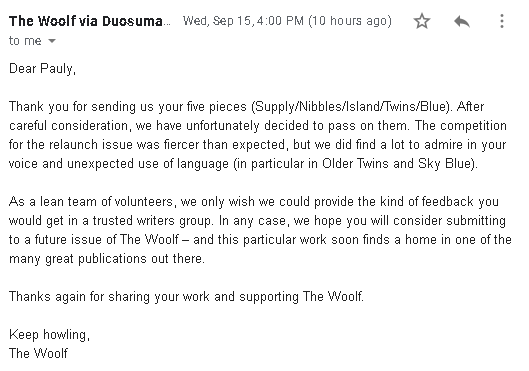The width and height of the screenshot is (529, 371).
Task: Click the "Wed, Sep 15, 4:00 PM" timestamp
Action: tap(244, 21)
